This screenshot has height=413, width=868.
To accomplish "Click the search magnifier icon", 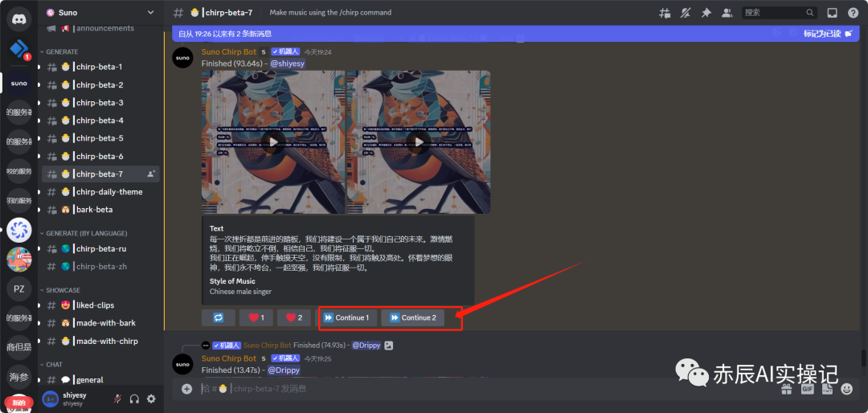I will [809, 12].
